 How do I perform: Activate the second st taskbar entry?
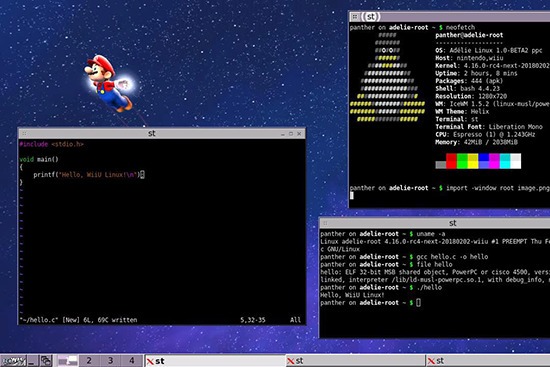coord(355,361)
